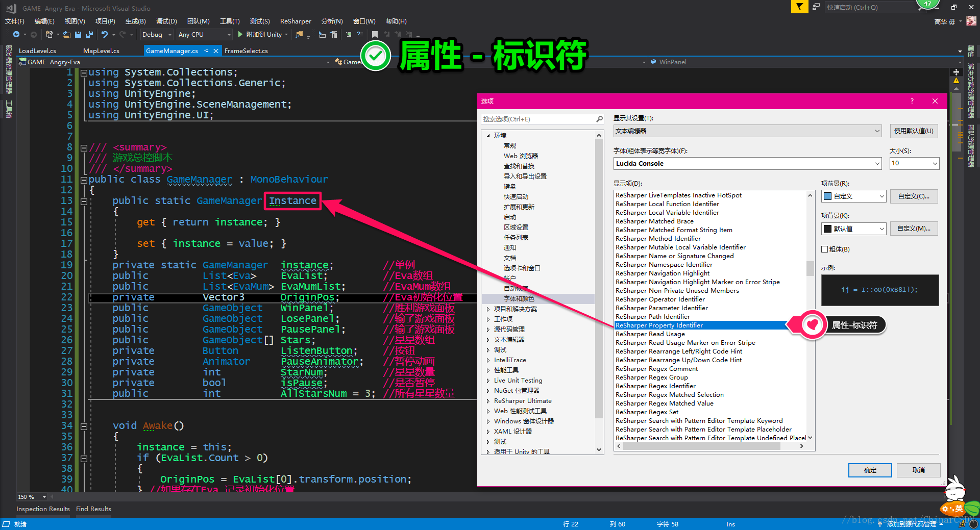Switch to the FrameSelect.cs tab

[246, 51]
